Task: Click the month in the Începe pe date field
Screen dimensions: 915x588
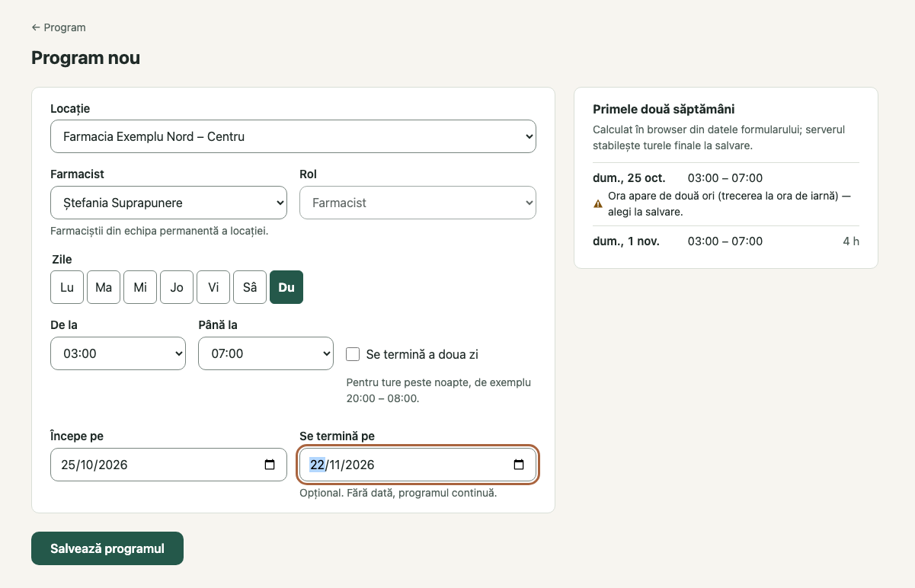Action: click(x=88, y=465)
